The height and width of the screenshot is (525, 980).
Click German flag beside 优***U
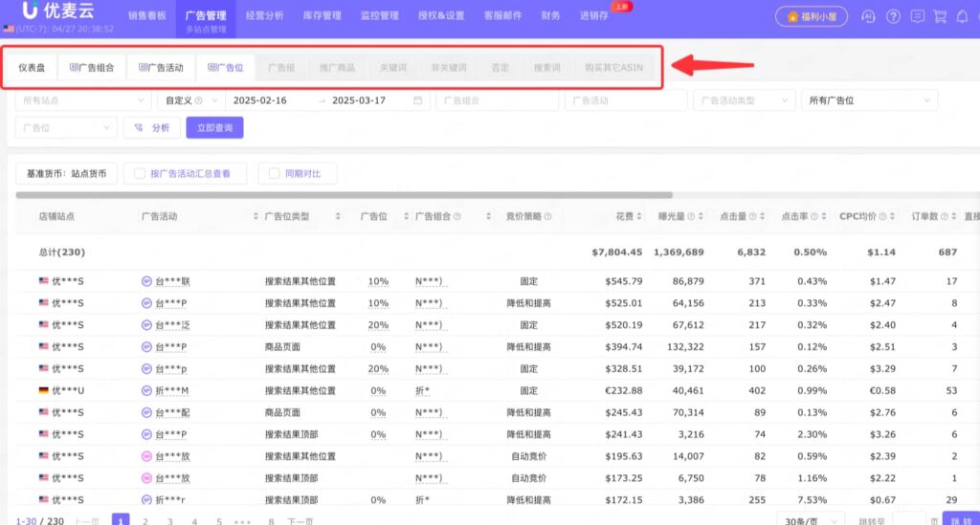coord(44,391)
